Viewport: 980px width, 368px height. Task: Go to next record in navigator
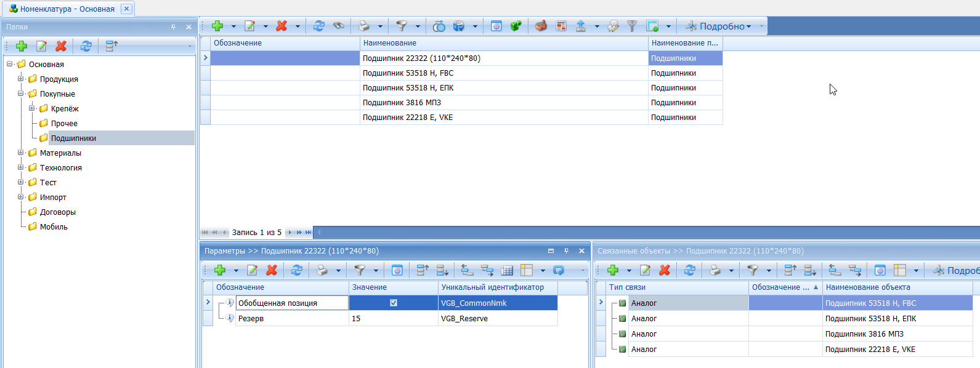[x=290, y=233]
